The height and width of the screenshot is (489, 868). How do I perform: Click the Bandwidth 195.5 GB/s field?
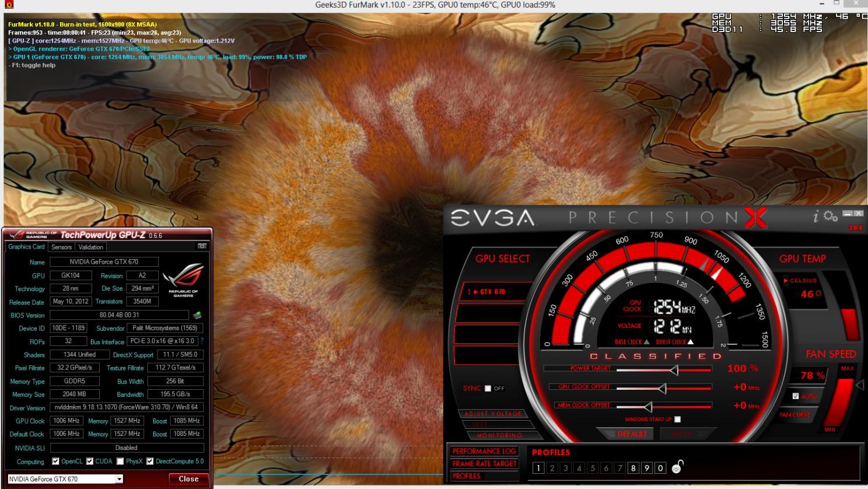(x=175, y=394)
